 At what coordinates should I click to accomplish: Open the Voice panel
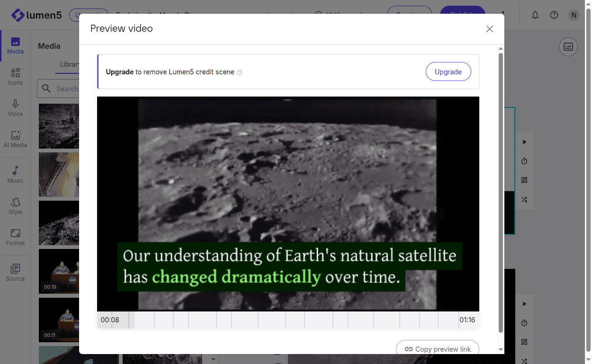point(15,108)
